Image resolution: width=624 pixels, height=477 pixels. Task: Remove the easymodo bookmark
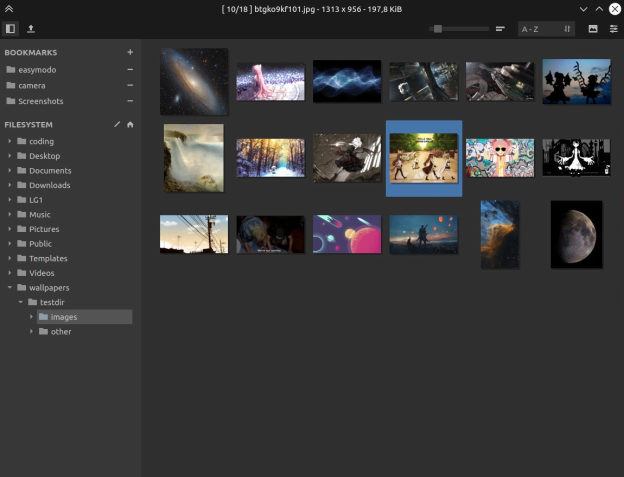130,70
